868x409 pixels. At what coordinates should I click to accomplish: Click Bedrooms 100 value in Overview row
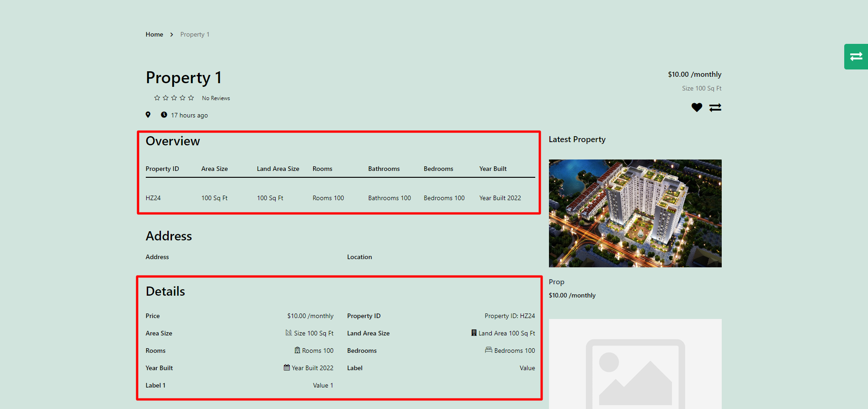tap(444, 198)
